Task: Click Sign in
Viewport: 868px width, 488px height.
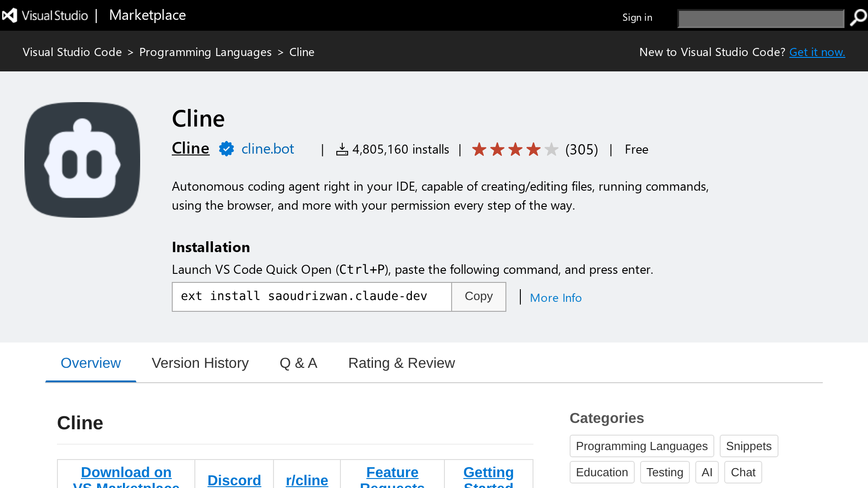Action: (x=637, y=17)
